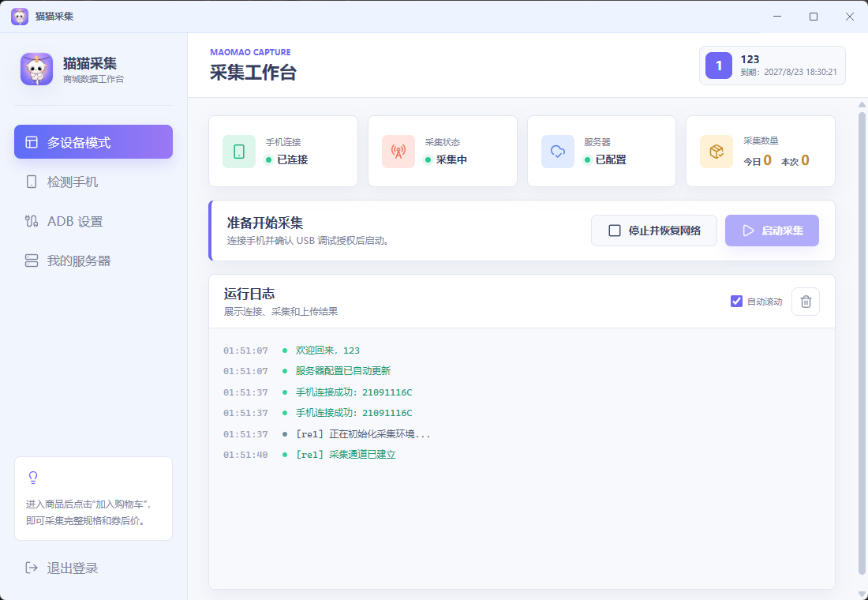The width and height of the screenshot is (868, 600).
Task: Switch to the 检测手机 page
Action: [x=94, y=182]
